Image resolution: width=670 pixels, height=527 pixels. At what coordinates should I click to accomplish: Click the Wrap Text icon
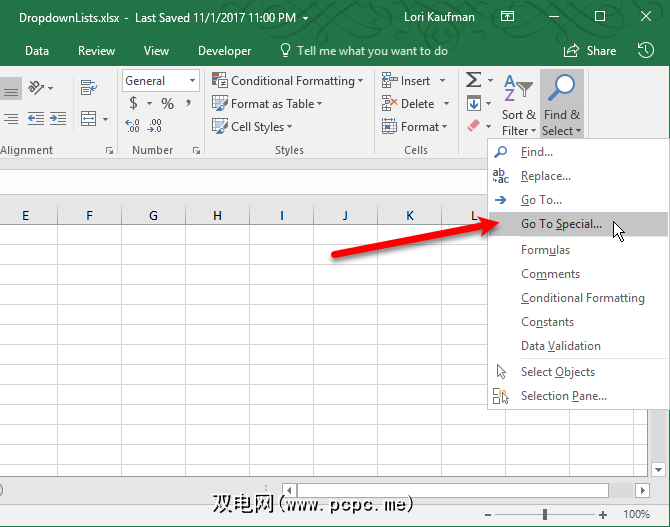click(89, 88)
